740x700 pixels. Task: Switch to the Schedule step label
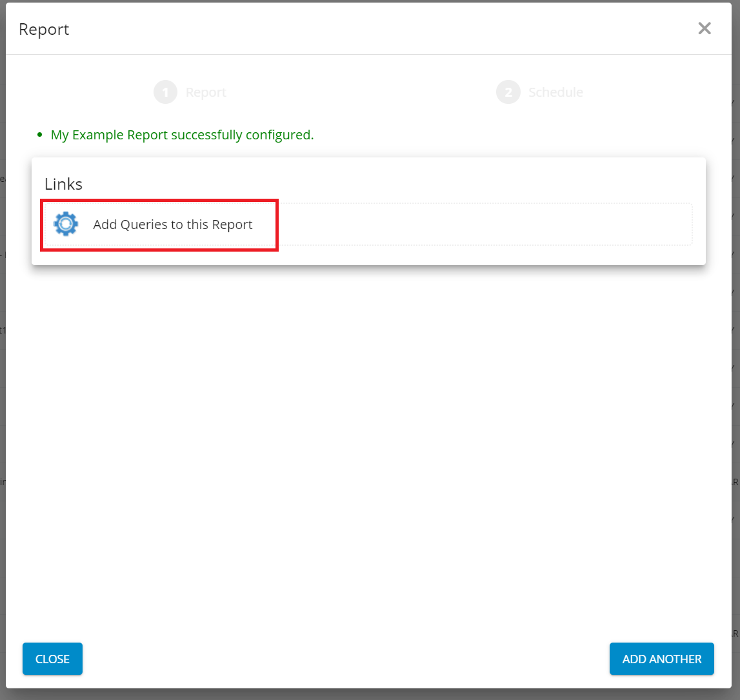pos(555,92)
